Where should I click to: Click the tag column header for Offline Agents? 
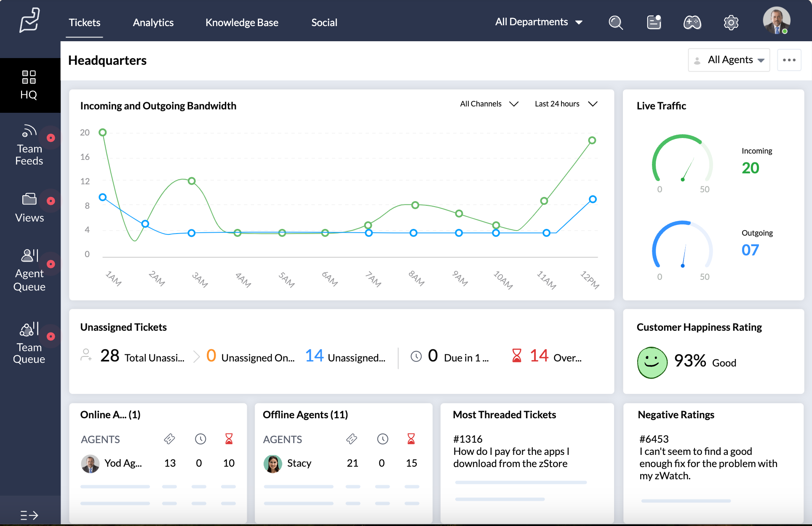[x=352, y=439]
